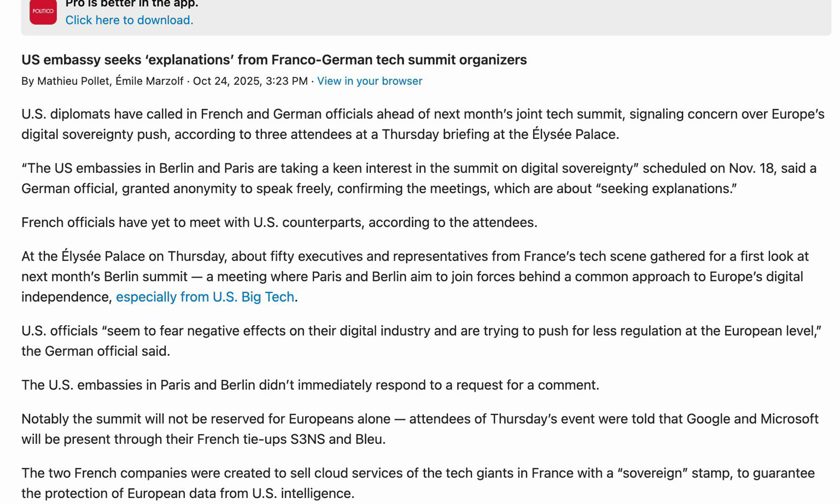Screen dimensions: 840x504
Task: Click author name Émile Marzolf in the byline
Action: click(149, 81)
